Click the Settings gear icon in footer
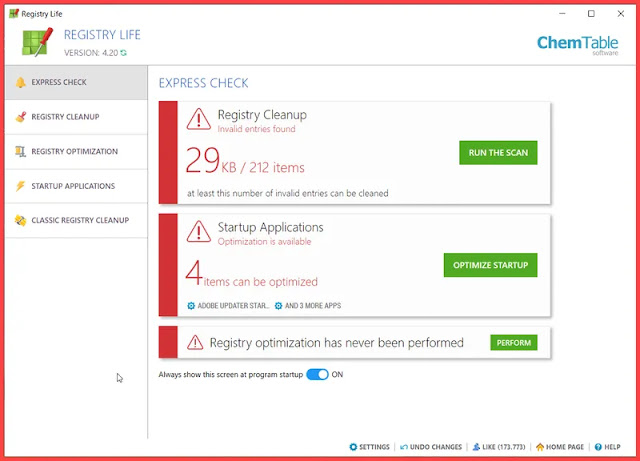The image size is (640, 461). click(353, 447)
